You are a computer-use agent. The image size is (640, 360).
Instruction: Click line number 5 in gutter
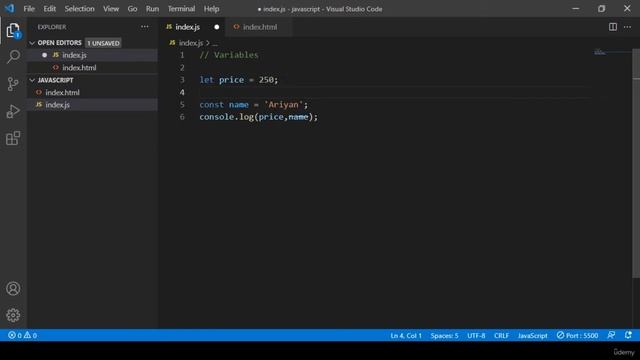coord(182,105)
